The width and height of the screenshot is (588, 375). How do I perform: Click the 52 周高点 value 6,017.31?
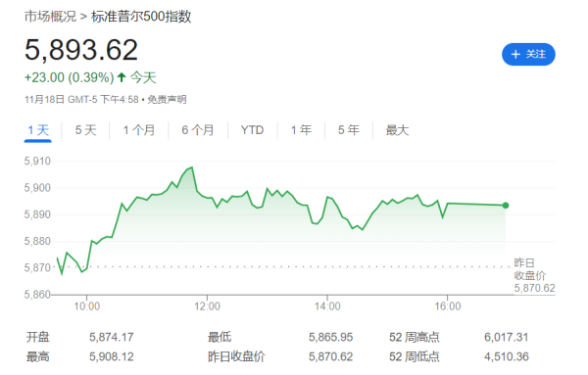coord(507,337)
